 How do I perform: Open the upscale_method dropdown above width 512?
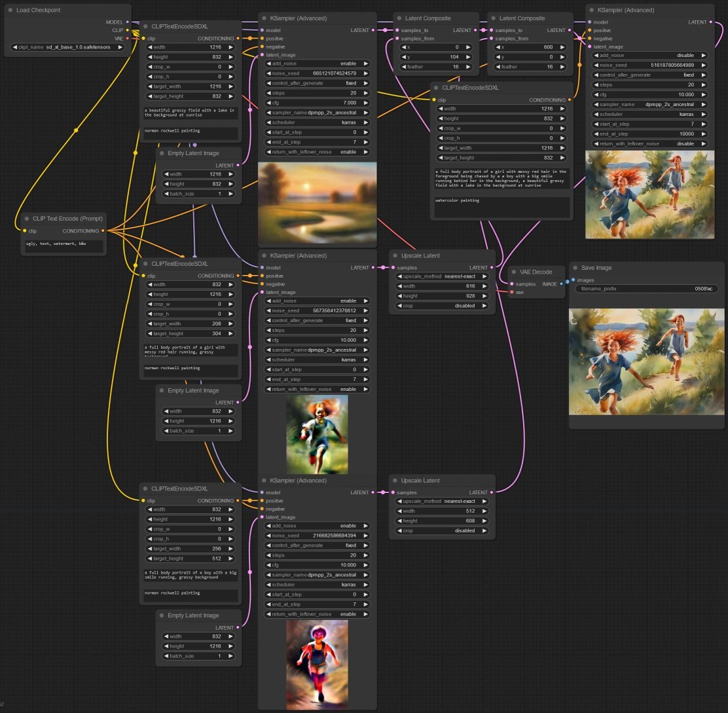click(441, 501)
